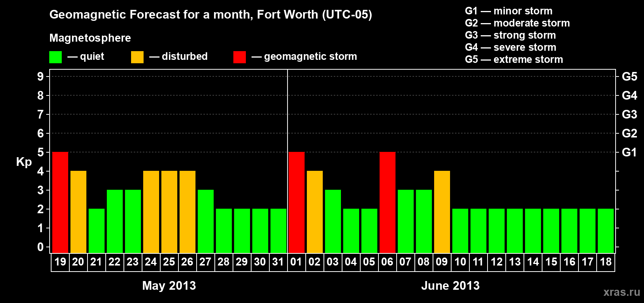Select the orange bar for June 09
The image size is (644, 303).
pyautogui.click(x=442, y=212)
